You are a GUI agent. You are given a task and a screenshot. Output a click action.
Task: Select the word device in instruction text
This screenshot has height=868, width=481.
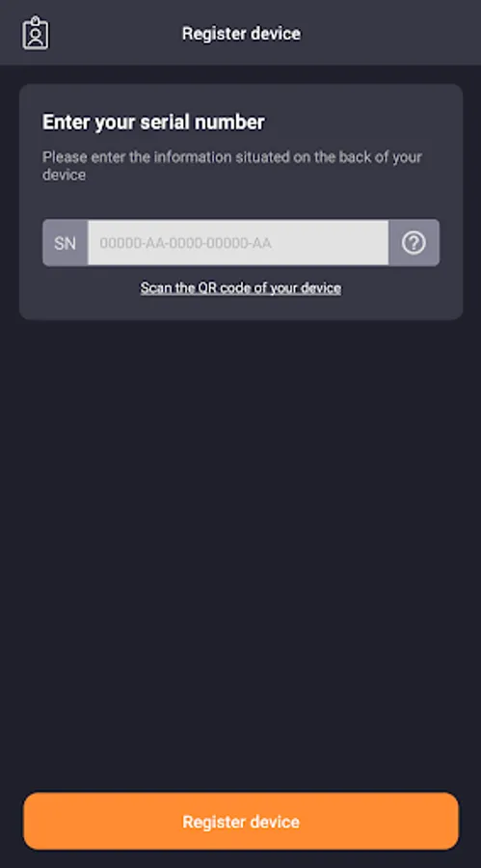coord(65,175)
